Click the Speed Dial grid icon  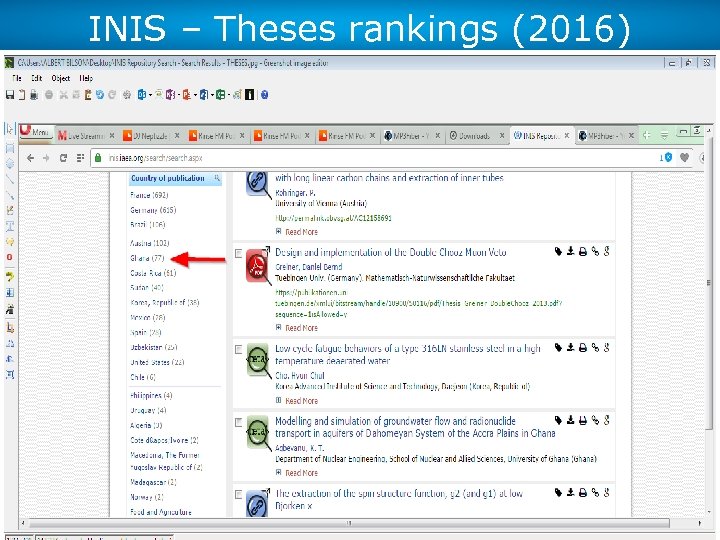(80, 158)
